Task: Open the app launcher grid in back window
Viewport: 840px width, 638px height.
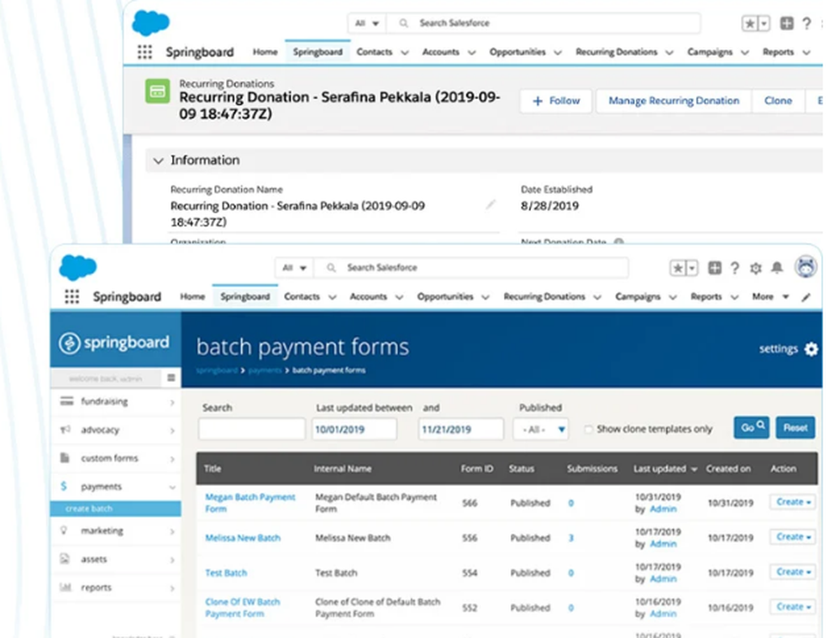Action: (x=144, y=52)
